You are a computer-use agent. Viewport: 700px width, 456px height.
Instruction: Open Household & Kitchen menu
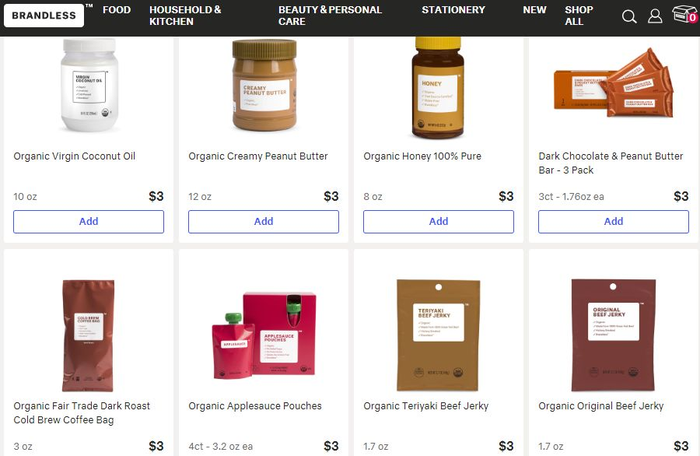[x=185, y=16]
